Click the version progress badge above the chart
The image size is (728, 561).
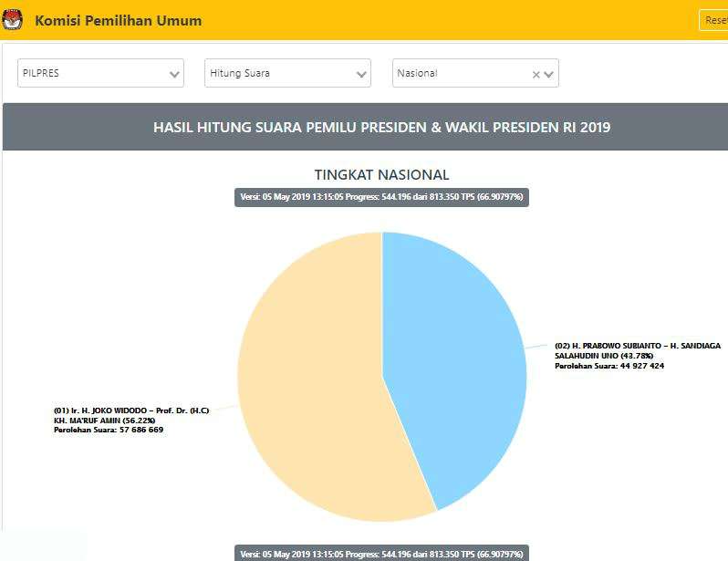pos(381,197)
